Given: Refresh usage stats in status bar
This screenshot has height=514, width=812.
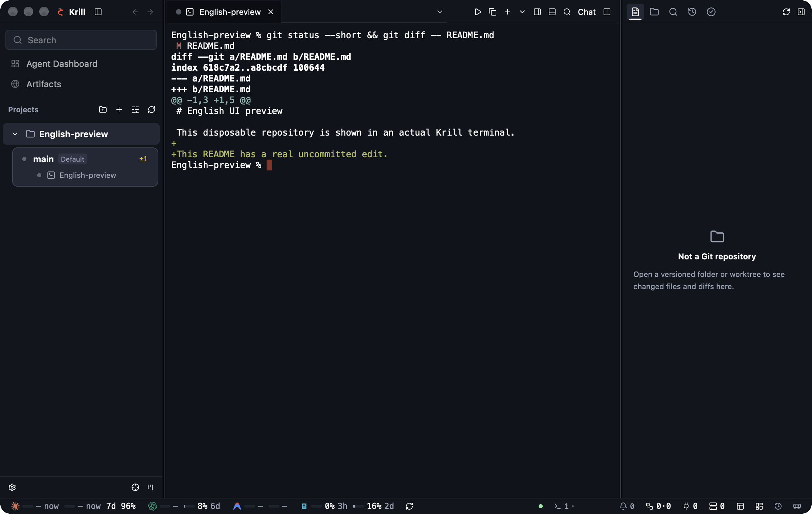Looking at the screenshot, I should [409, 506].
